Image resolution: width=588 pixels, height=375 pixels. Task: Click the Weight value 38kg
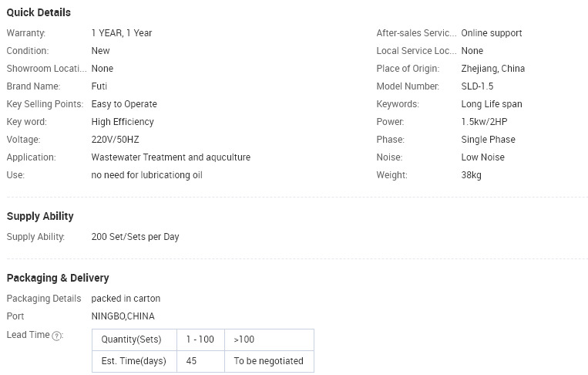[x=471, y=175]
